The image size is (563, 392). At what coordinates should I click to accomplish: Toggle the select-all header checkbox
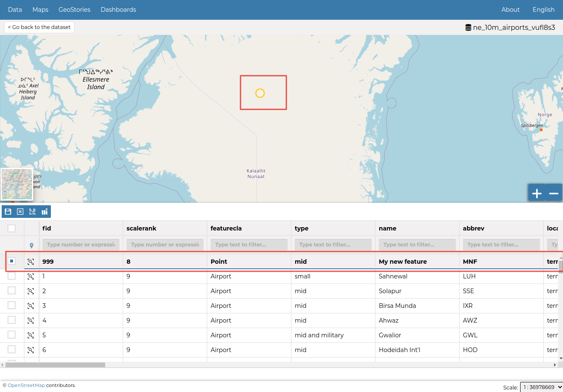click(12, 228)
